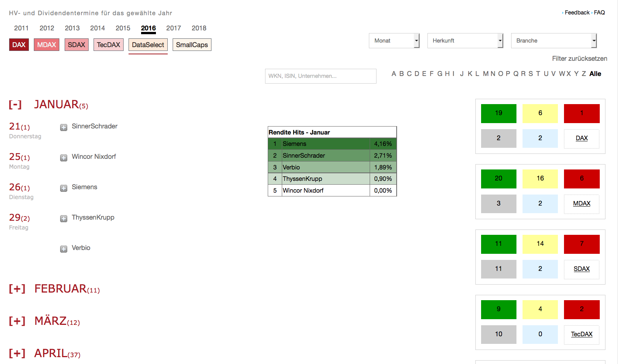Click yellow SDAX tile showing 14

(540, 244)
